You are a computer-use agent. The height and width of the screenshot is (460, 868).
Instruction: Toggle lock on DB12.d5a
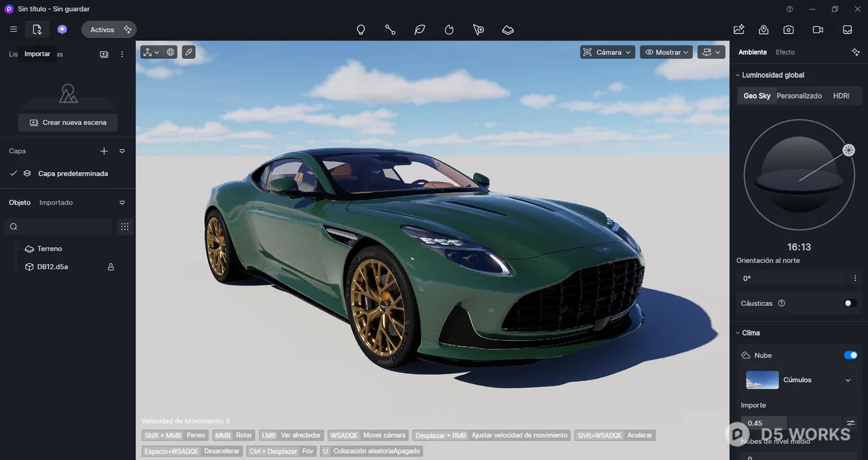111,267
